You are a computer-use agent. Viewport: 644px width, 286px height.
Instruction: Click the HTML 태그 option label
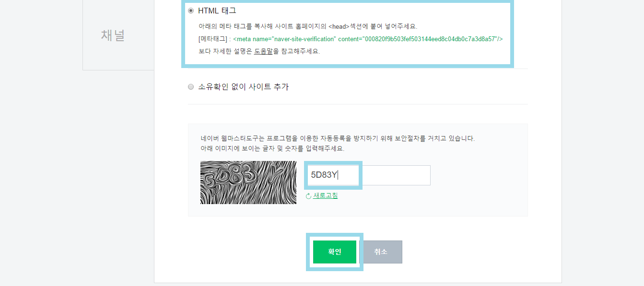217,11
